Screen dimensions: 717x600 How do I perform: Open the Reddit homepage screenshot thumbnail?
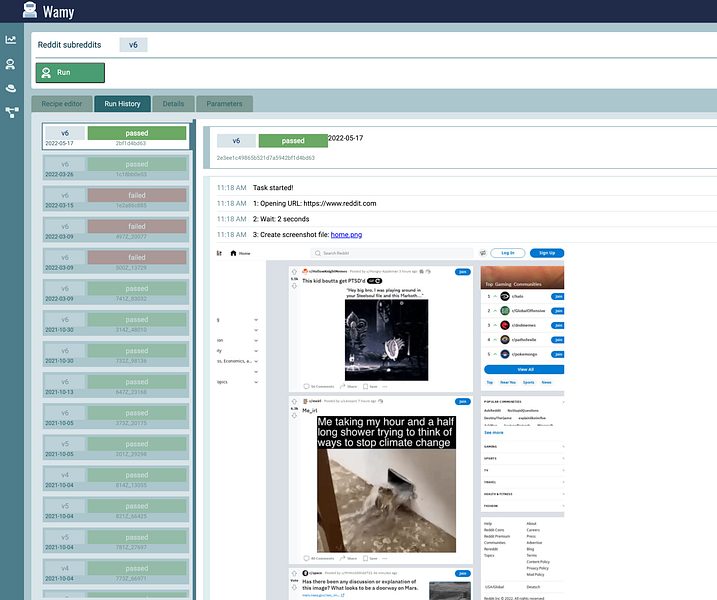coord(390,423)
